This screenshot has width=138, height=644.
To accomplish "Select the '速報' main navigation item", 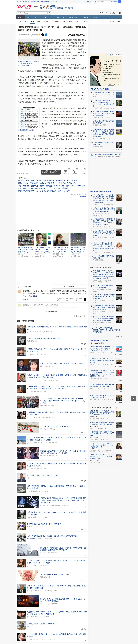I will tap(28, 17).
